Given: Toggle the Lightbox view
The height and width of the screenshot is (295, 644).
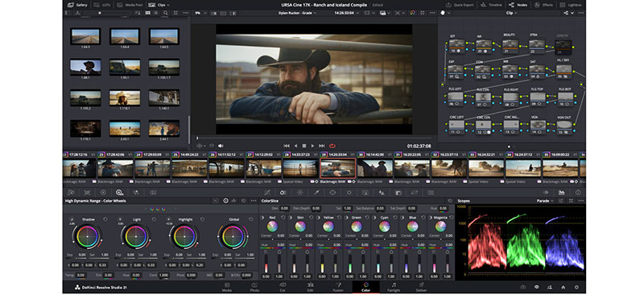Looking at the screenshot, I should (x=570, y=5).
